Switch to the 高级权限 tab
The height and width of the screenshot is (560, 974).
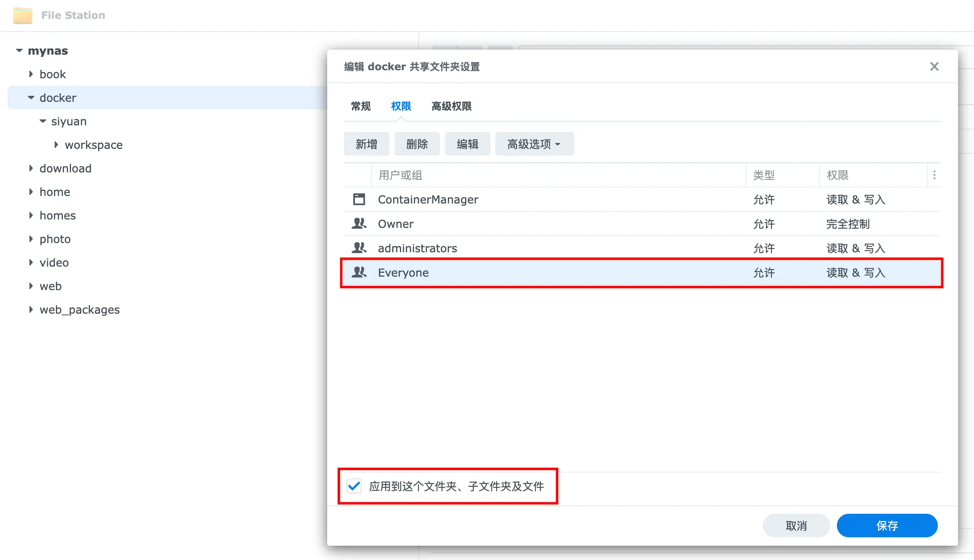pos(451,106)
